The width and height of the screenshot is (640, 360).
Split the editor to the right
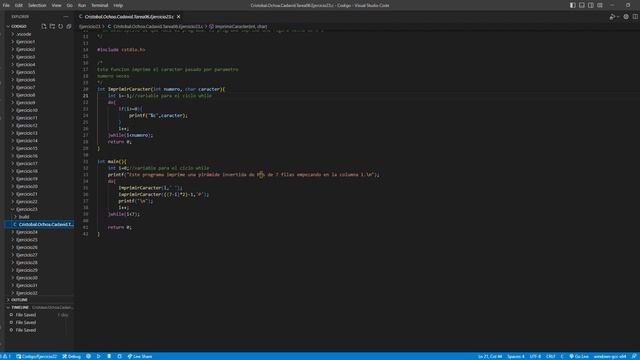635,17
